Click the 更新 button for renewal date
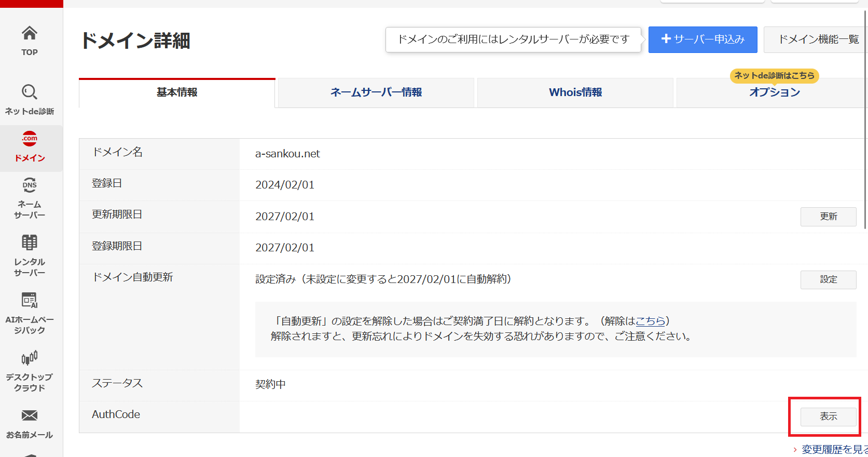This screenshot has width=868, height=457. coord(828,217)
